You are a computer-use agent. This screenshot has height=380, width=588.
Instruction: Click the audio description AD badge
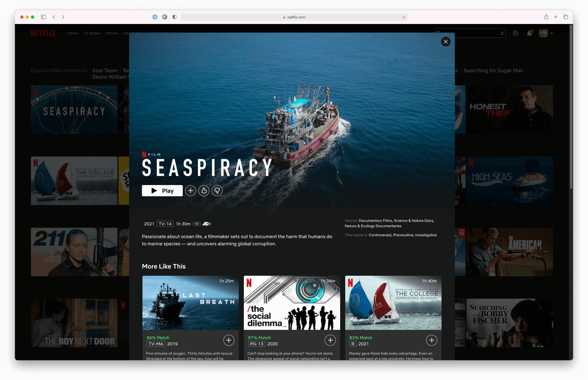tap(206, 224)
